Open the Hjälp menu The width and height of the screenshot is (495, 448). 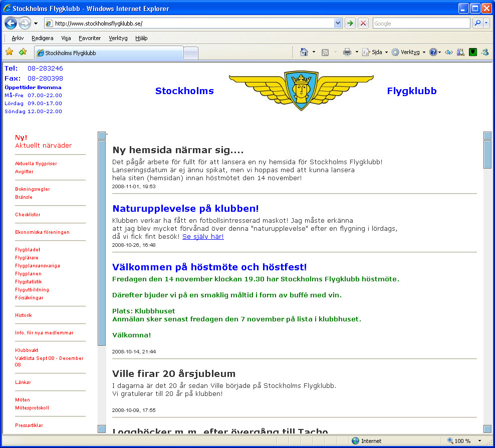[x=141, y=38]
